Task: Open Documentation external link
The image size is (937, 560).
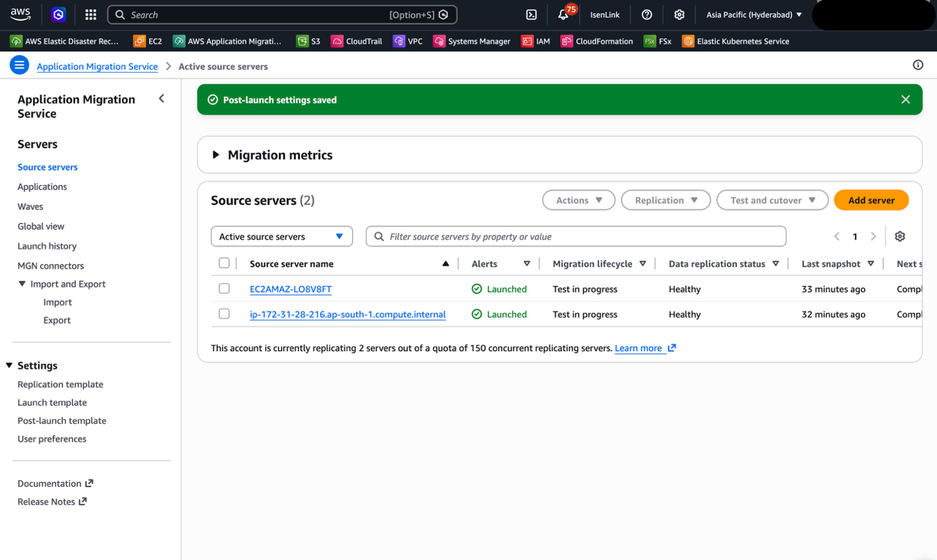Action: point(55,483)
